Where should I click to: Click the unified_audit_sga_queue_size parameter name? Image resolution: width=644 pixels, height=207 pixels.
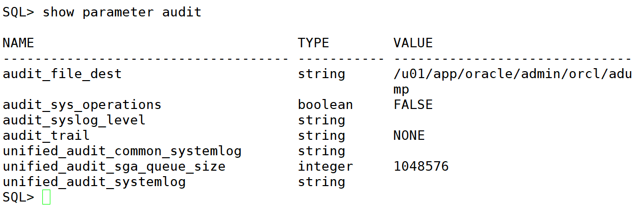[x=114, y=167]
